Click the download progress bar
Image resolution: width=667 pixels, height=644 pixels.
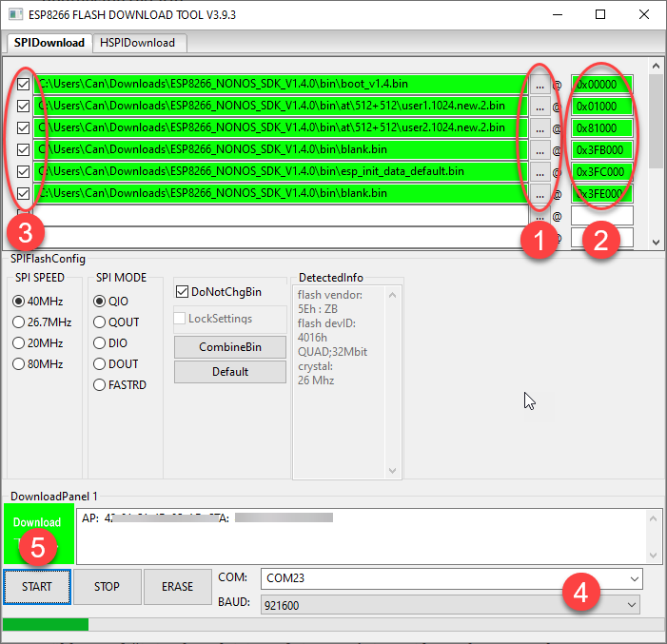[332, 624]
